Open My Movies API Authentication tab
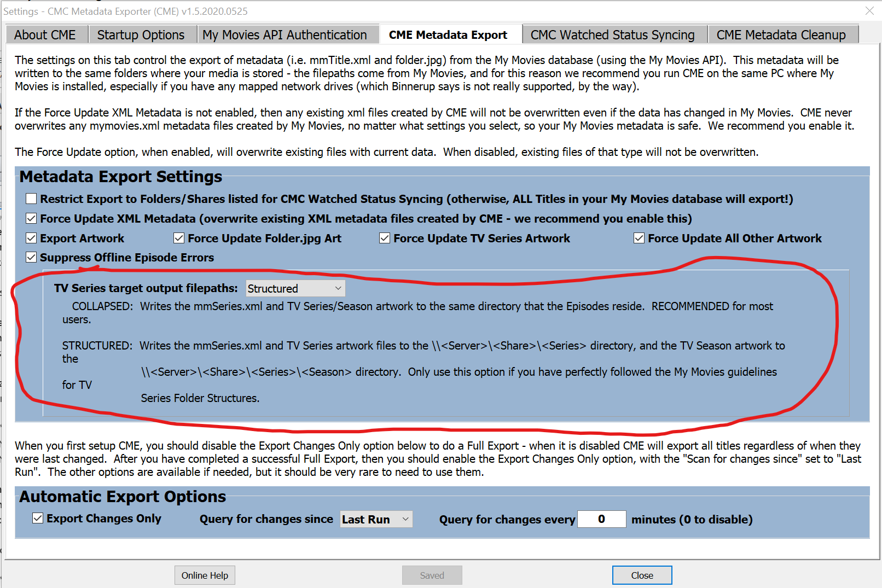This screenshot has width=882, height=588. [x=285, y=34]
